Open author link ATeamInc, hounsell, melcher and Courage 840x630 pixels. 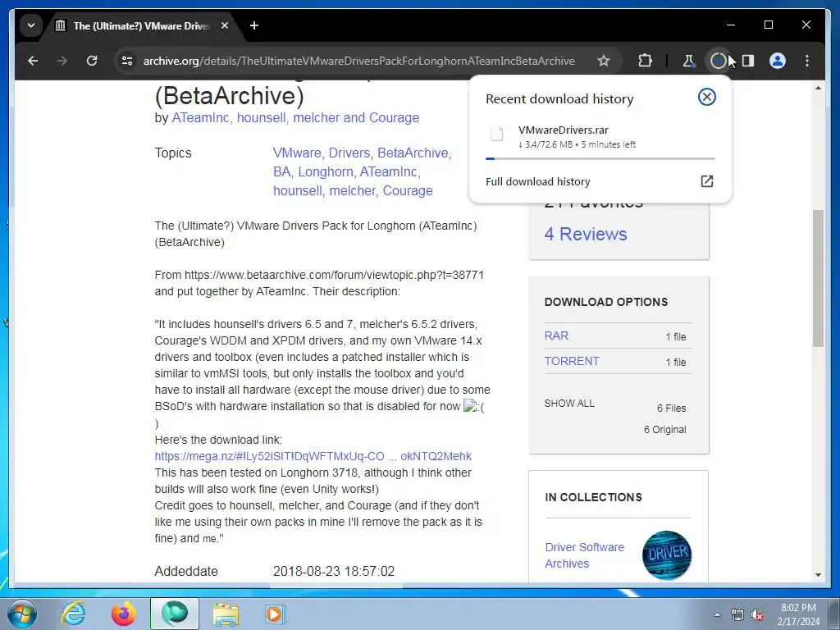coord(295,118)
